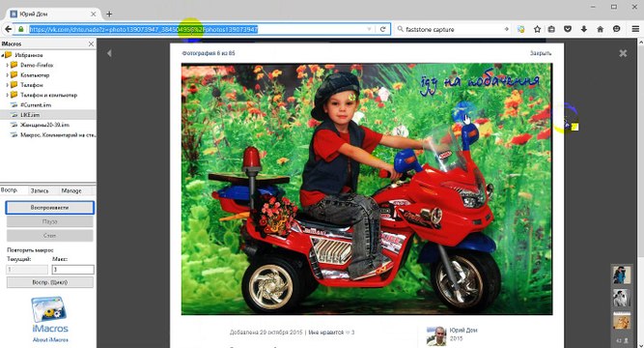Image resolution: width=644 pixels, height=348 pixels.
Task: Click the Demo-Firefox folder icon
Action: [14, 65]
